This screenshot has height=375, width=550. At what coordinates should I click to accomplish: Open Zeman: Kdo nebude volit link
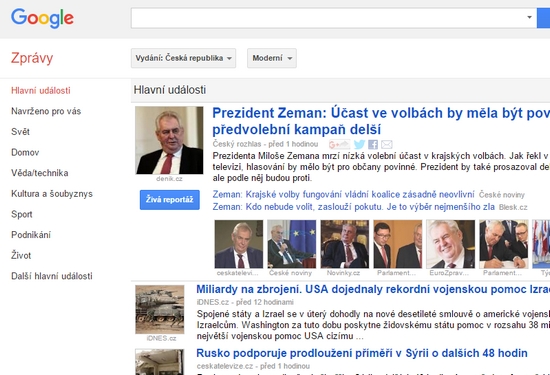click(354, 207)
